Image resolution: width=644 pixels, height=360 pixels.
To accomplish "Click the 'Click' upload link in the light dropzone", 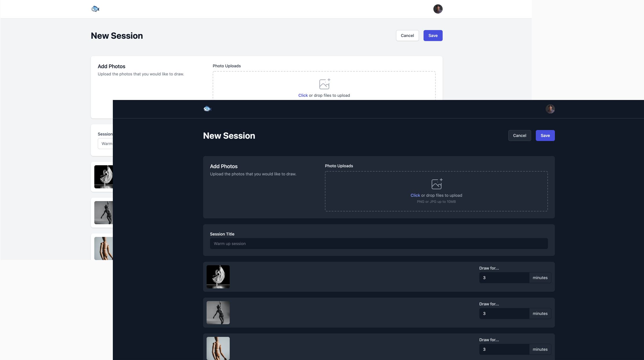I will (x=303, y=95).
